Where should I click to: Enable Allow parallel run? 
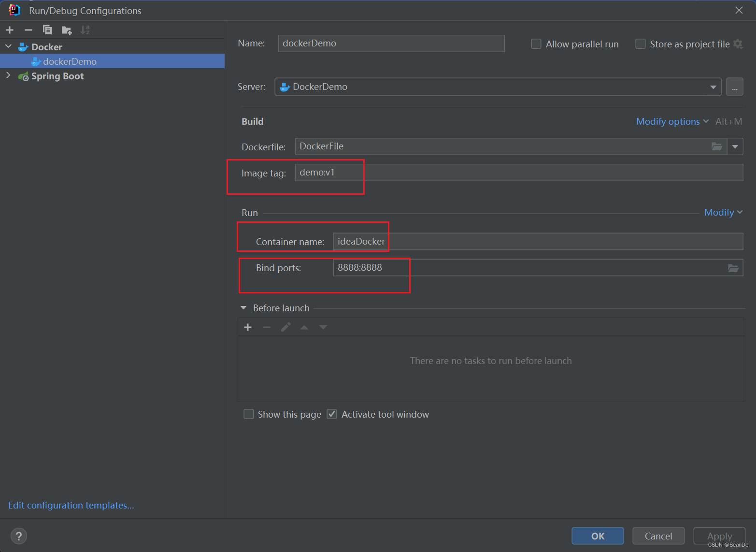[x=536, y=44]
